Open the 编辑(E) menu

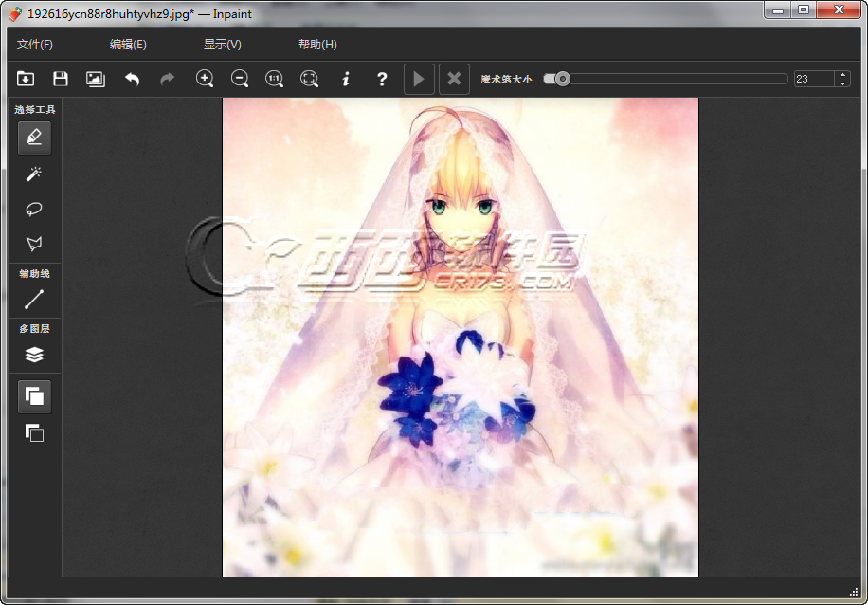[128, 45]
